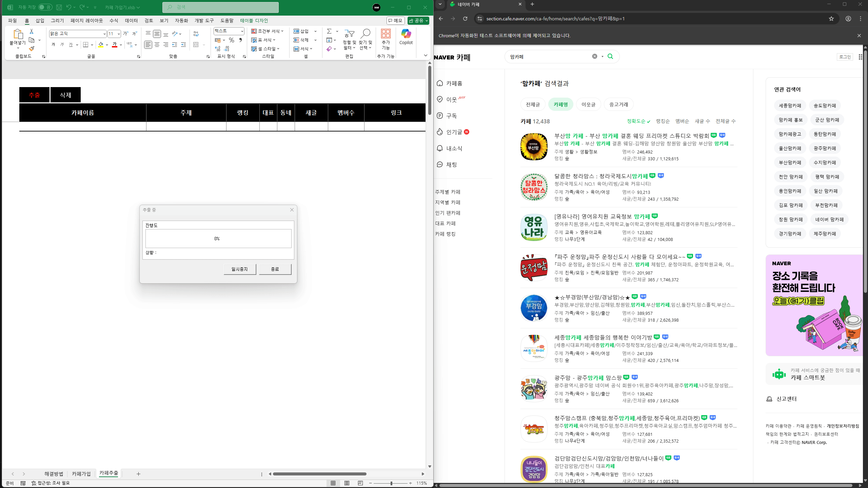The image size is (868, 488).
Task: Toggle the AutoSave switch
Action: coord(45,7)
